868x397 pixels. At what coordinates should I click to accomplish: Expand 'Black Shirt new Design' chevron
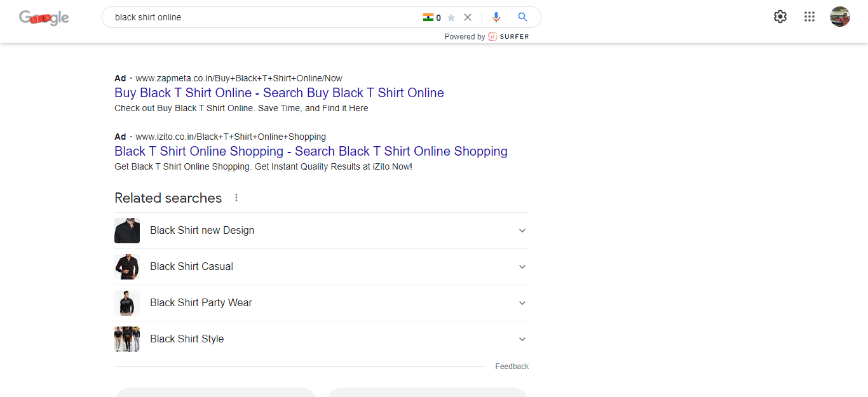(522, 231)
